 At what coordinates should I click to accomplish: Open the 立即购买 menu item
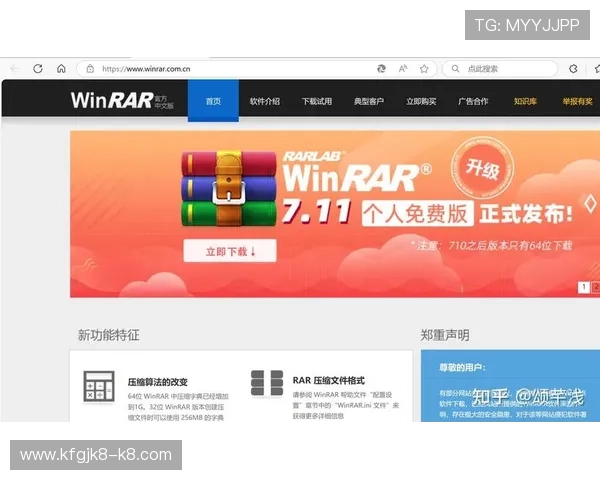pyautogui.click(x=421, y=101)
